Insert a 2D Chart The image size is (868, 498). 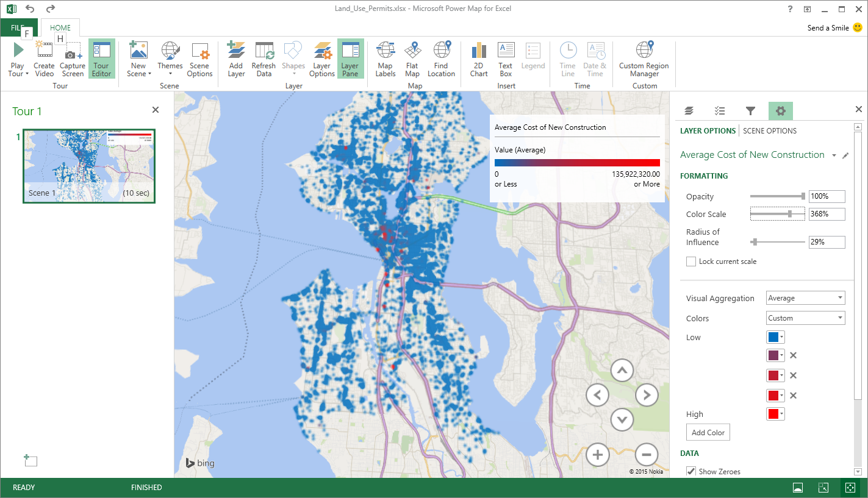479,60
